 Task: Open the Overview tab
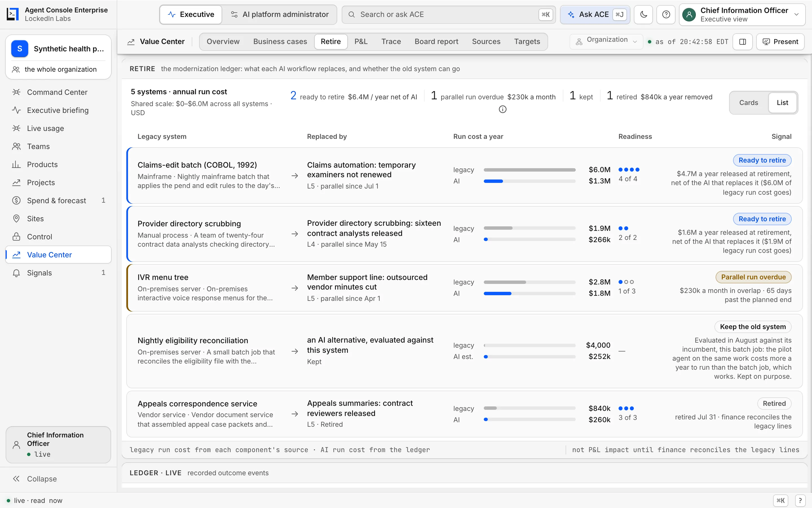point(223,42)
